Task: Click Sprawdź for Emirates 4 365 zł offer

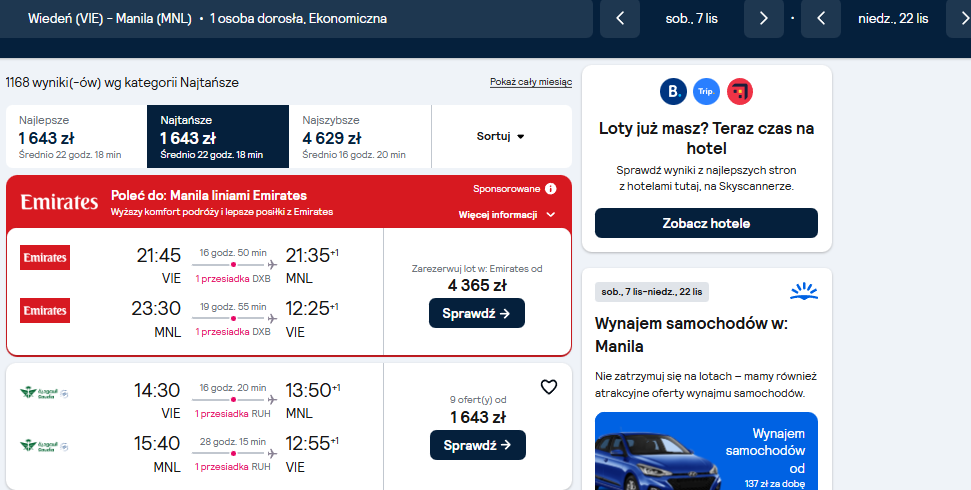Action: pos(477,313)
